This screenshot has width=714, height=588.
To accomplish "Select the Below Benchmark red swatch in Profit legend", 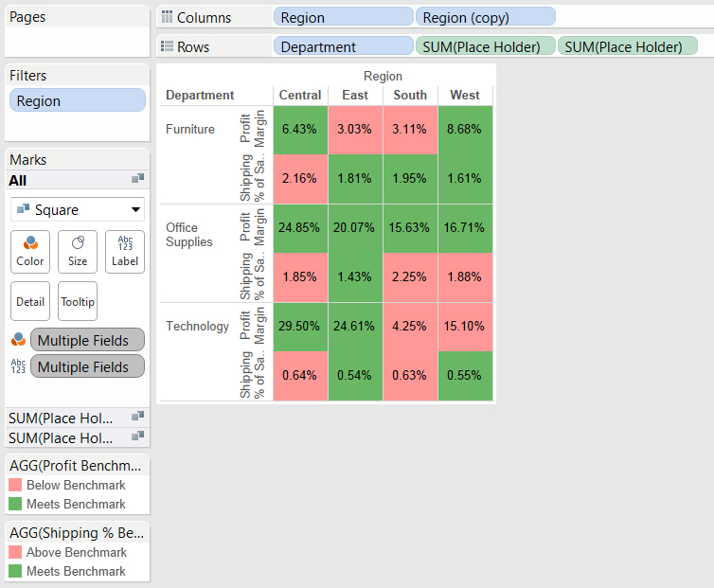I will tap(15, 485).
